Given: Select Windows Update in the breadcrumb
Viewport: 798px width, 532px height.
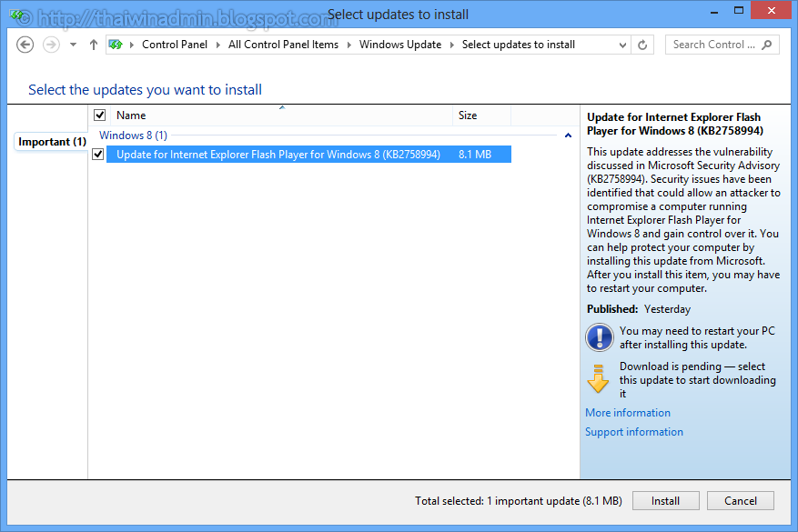Looking at the screenshot, I should pos(400,45).
